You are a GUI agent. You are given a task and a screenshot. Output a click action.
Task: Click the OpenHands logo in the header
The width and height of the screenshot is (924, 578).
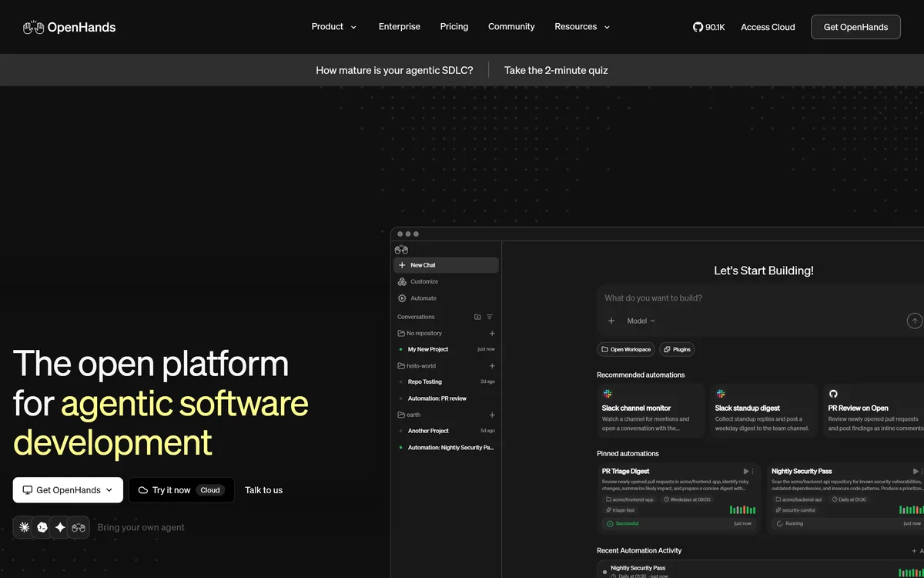pyautogui.click(x=69, y=27)
